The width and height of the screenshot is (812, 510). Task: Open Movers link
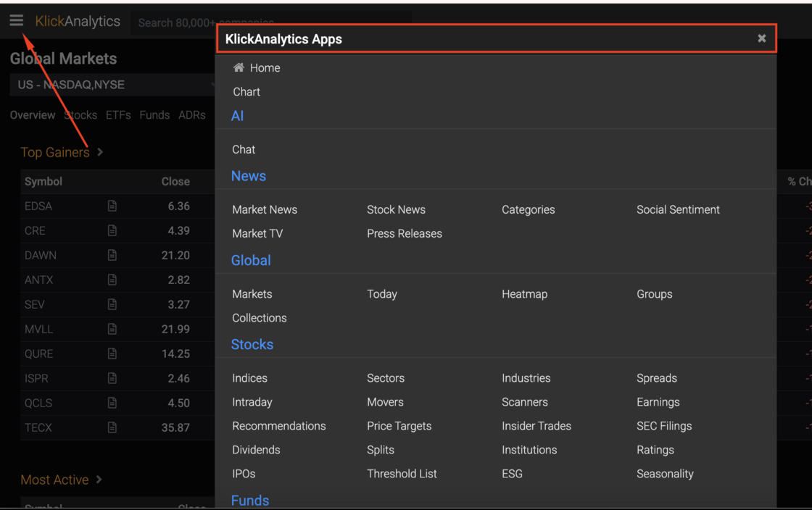(x=385, y=402)
